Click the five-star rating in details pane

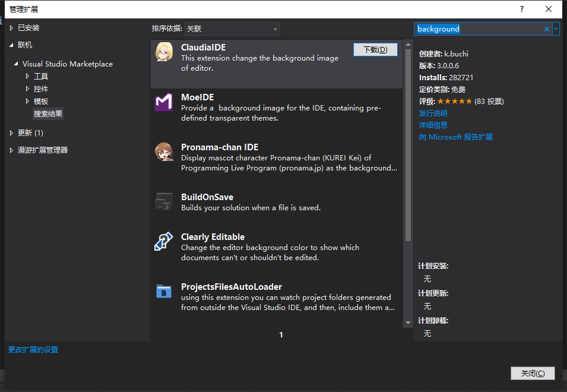tap(455, 101)
